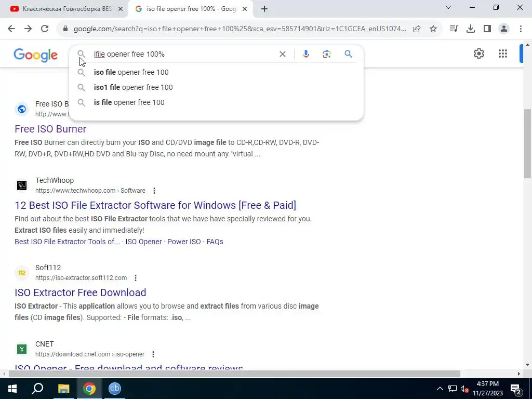
Task: Open network status in system tray
Action: pyautogui.click(x=453, y=389)
